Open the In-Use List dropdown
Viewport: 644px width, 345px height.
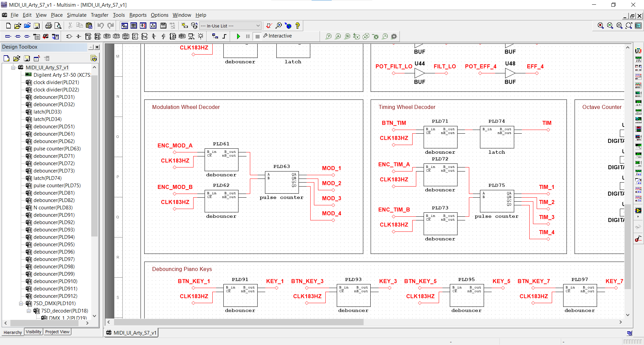pyautogui.click(x=230, y=25)
